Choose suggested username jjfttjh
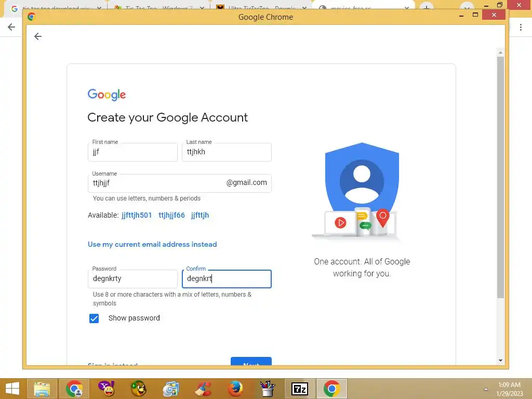 (x=200, y=215)
